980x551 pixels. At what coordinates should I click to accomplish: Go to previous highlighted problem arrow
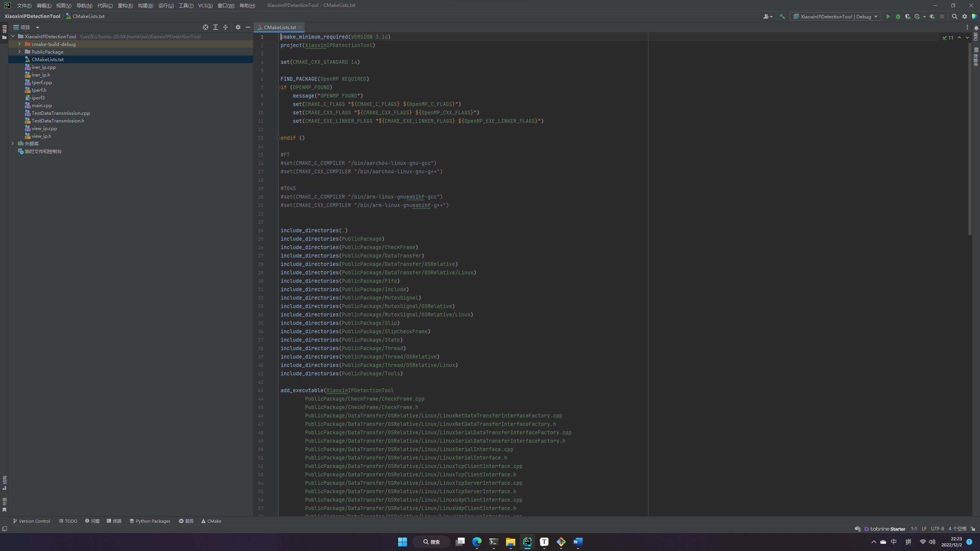coord(959,37)
